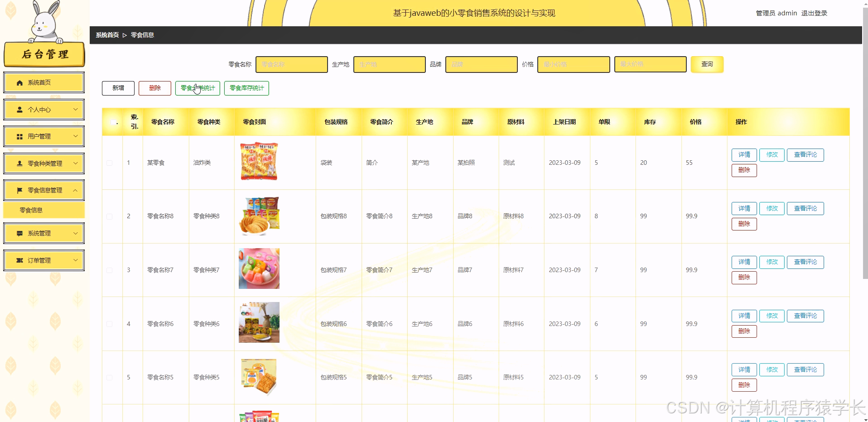
Task: Check the checkbox for row 3 零食名称7
Action: tap(109, 270)
